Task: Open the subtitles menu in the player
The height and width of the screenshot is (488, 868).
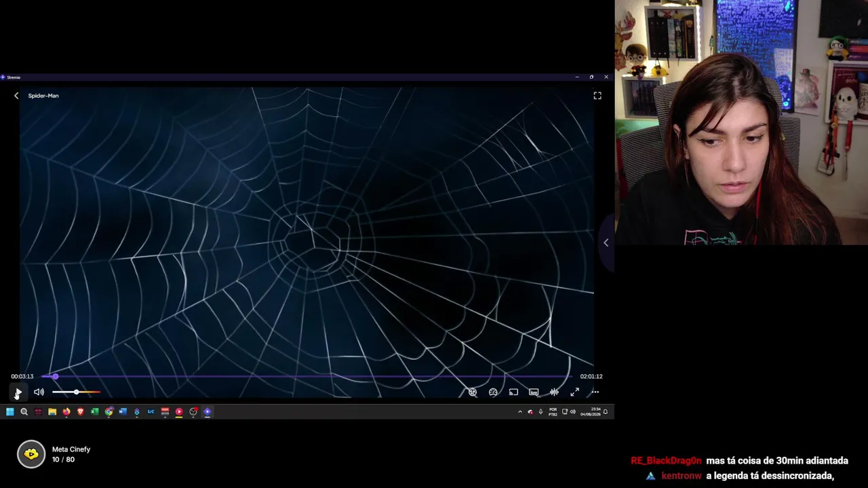Action: click(x=534, y=392)
